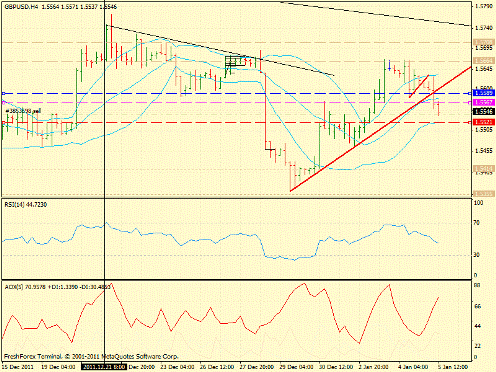The width and height of the screenshot is (496, 372).
Task: Click the tan price tag above 1.5645
Action: tap(483, 61)
